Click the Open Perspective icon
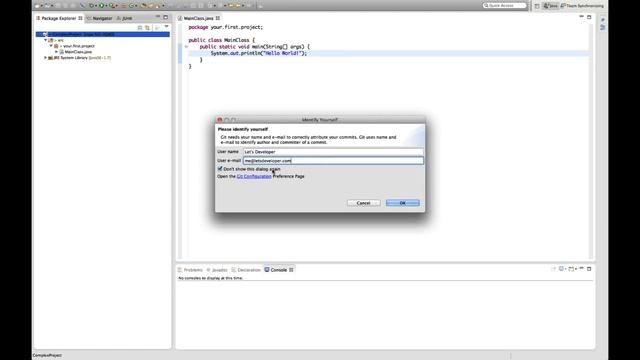Image resolution: width=640 pixels, height=360 pixels. [x=537, y=6]
